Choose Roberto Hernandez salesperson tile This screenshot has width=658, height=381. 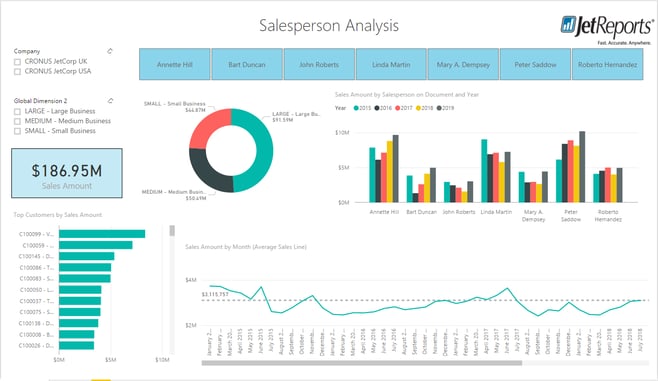pyautogui.click(x=607, y=64)
